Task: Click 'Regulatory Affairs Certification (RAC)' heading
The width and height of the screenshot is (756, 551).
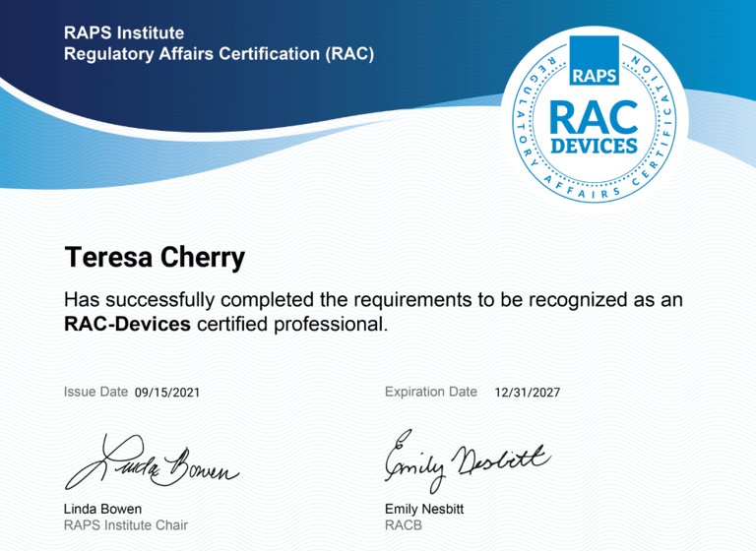Action: (219, 53)
